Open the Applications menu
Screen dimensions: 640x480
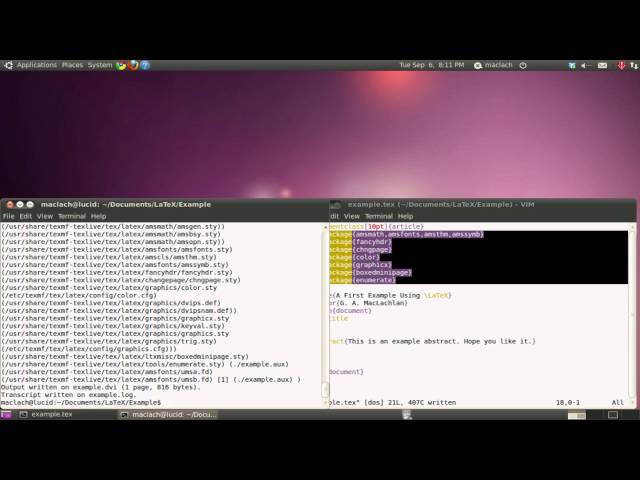tap(37, 65)
